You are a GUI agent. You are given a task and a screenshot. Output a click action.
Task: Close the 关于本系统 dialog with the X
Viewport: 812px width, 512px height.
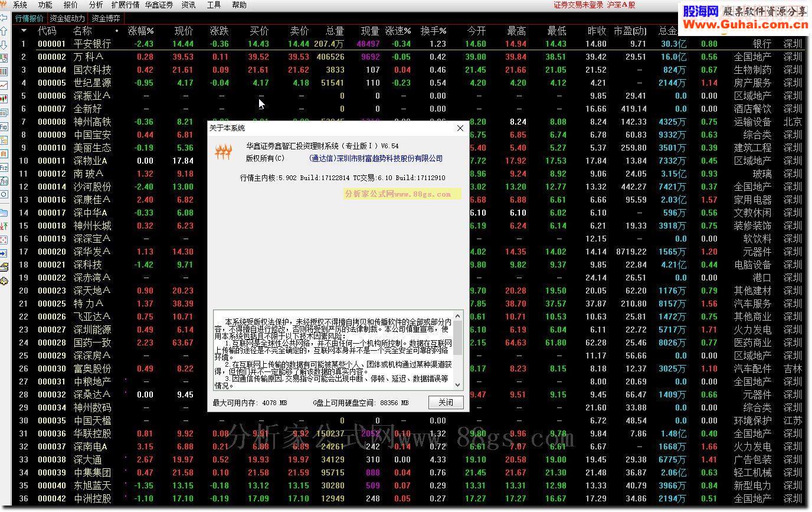pos(460,128)
